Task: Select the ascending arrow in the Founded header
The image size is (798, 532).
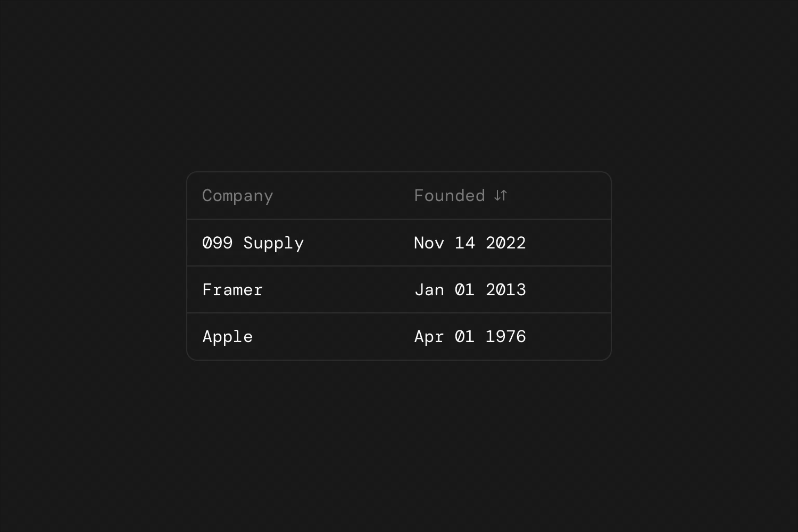Action: click(504, 195)
